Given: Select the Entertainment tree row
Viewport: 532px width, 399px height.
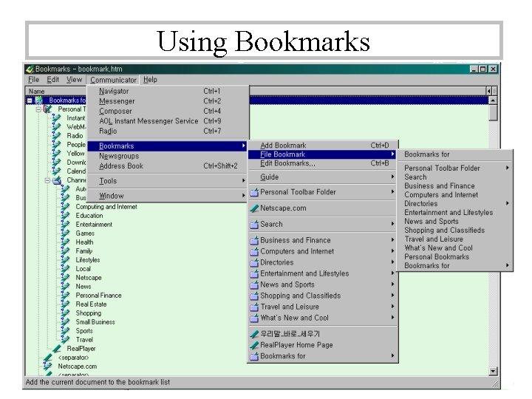Looking at the screenshot, I should [x=94, y=225].
